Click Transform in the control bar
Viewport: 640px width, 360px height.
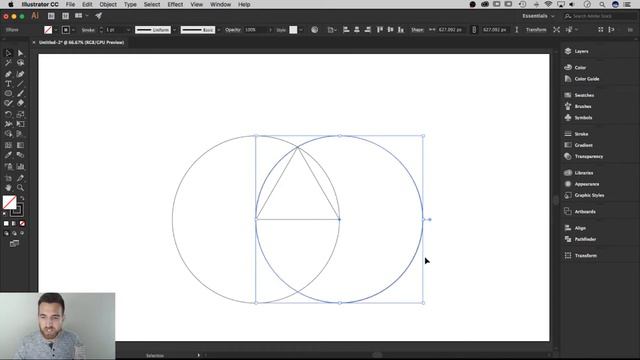click(536, 30)
